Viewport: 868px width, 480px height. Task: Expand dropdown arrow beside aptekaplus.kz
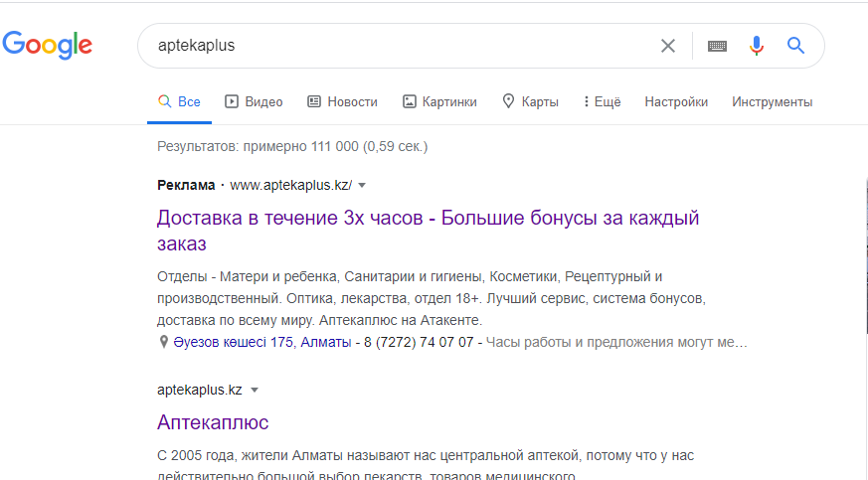(255, 390)
